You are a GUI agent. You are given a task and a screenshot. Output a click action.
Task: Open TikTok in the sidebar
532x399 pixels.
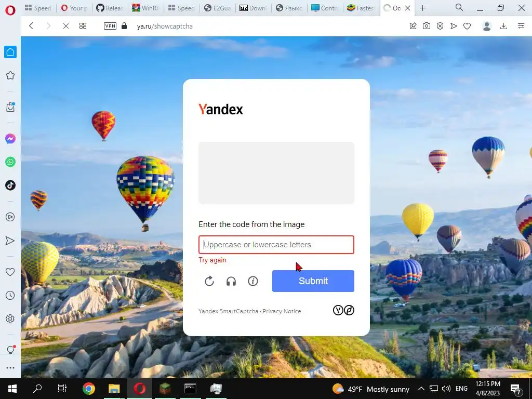[10, 185]
